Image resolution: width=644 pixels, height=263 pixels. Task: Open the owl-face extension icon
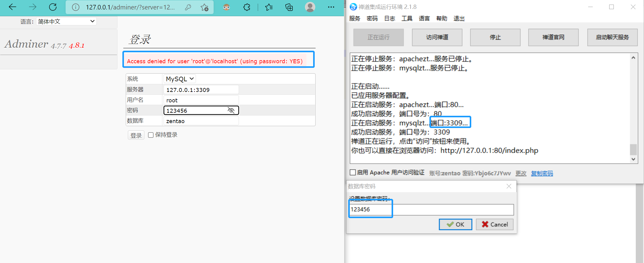[x=226, y=7]
